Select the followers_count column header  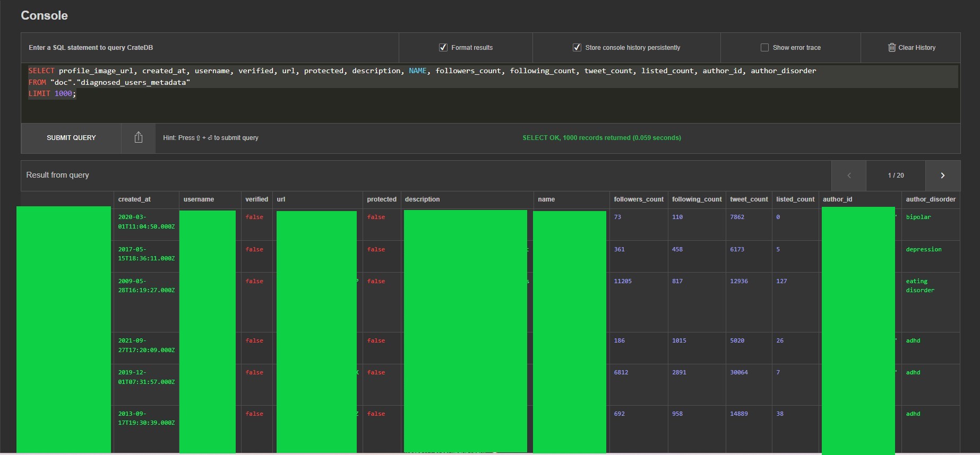pos(638,199)
